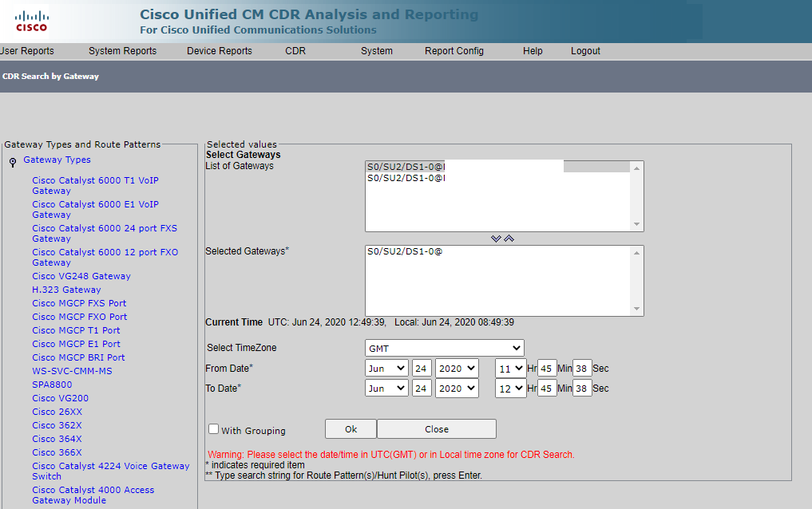
Task: Enable the With Grouping checkbox
Action: point(213,428)
